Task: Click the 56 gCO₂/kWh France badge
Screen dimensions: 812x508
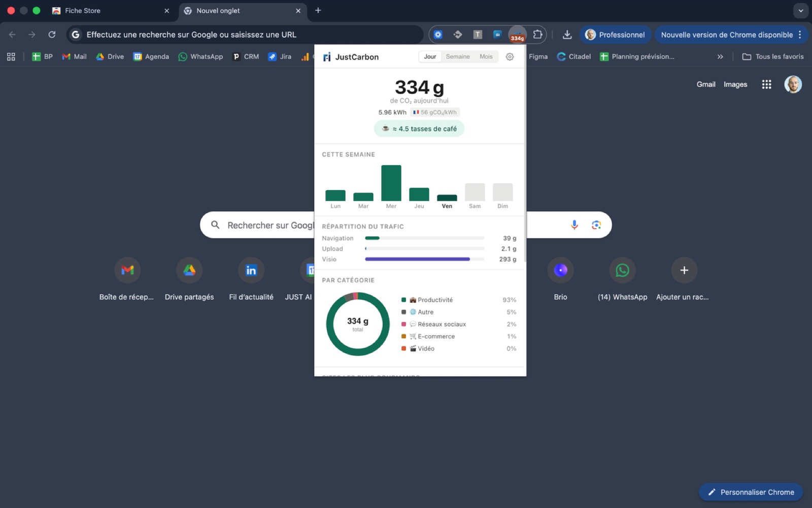Action: pos(435,112)
